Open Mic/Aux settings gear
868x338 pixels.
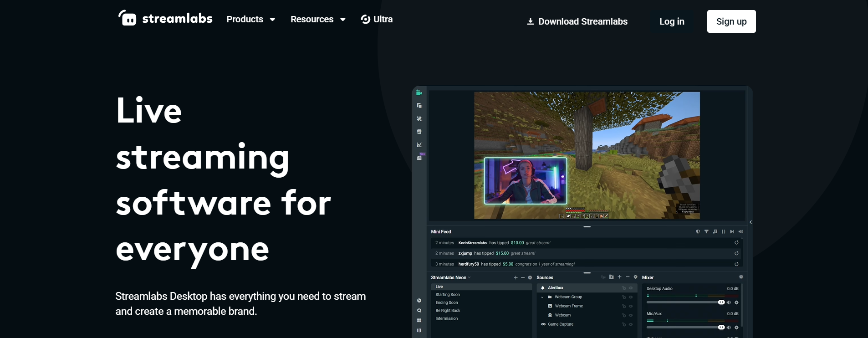736,328
